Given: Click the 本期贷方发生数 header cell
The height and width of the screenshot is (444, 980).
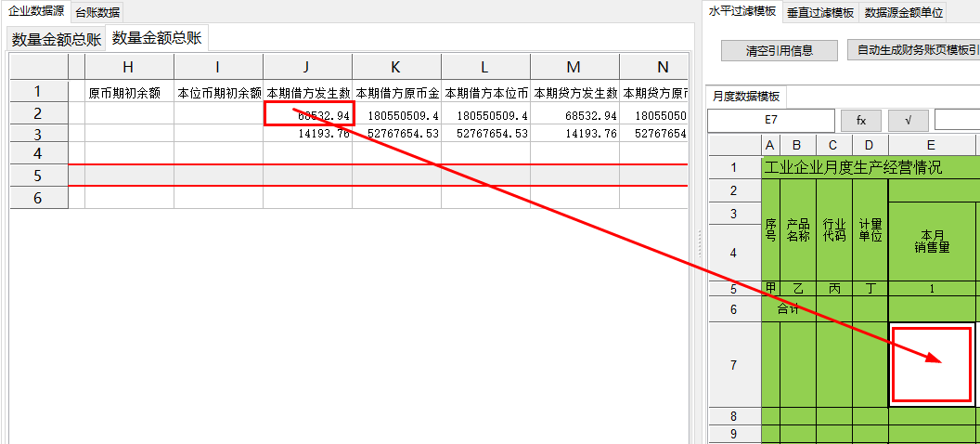Looking at the screenshot, I should [574, 93].
